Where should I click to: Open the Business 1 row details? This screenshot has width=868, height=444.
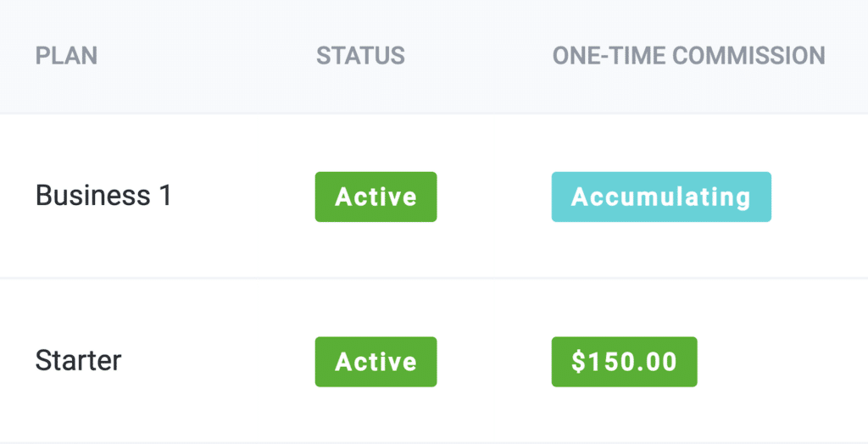tap(103, 196)
